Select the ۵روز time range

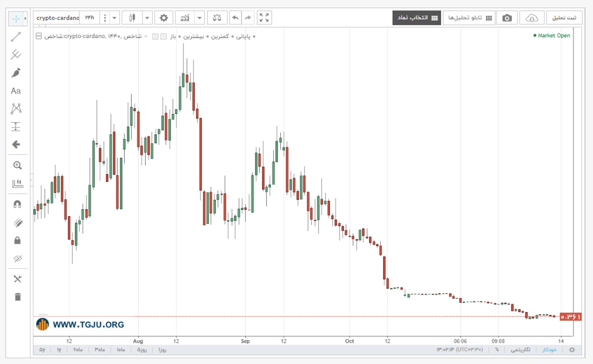pyautogui.click(x=142, y=350)
